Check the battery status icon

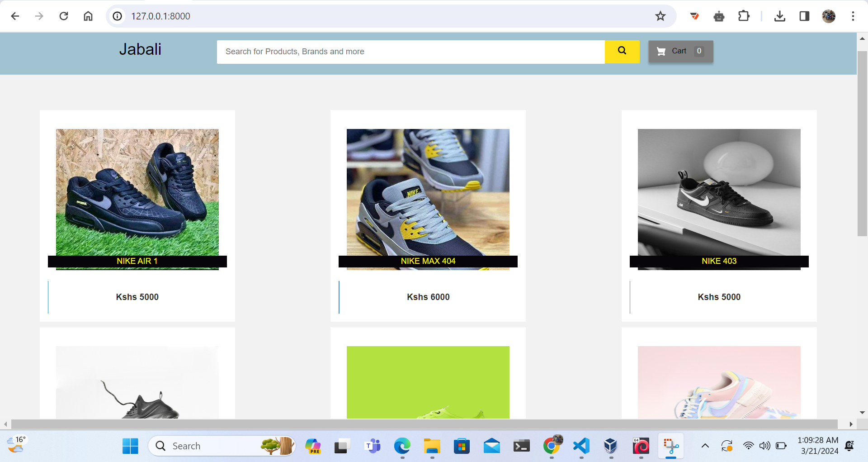point(781,446)
